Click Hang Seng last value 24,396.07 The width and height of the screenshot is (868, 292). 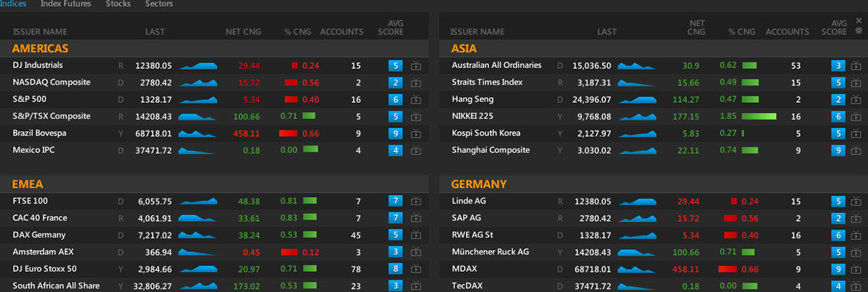click(591, 99)
